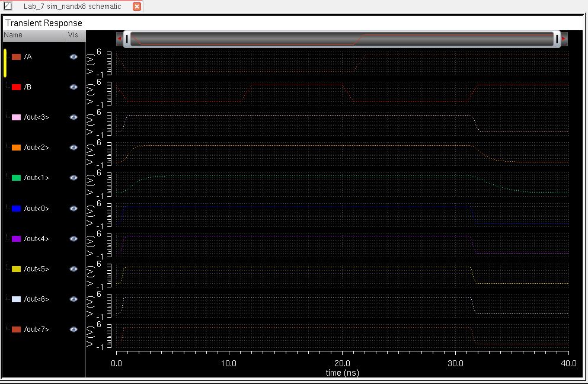Select the /out<4> signal name

click(37, 239)
